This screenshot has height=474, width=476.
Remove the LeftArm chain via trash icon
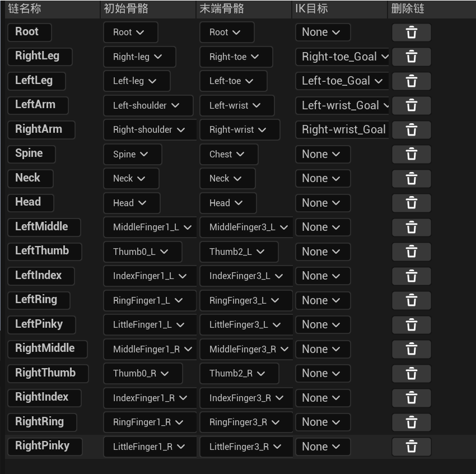[411, 105]
